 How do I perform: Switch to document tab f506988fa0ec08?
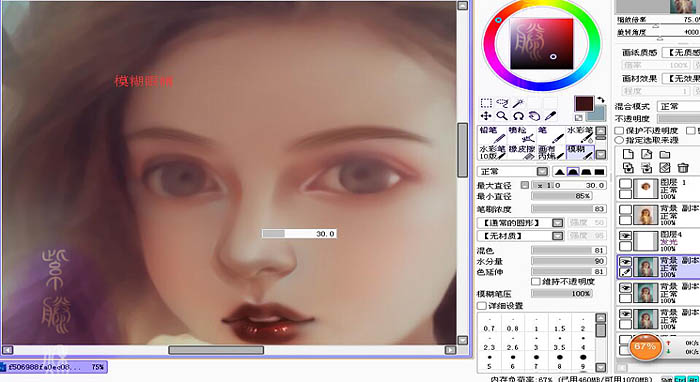click(x=54, y=367)
